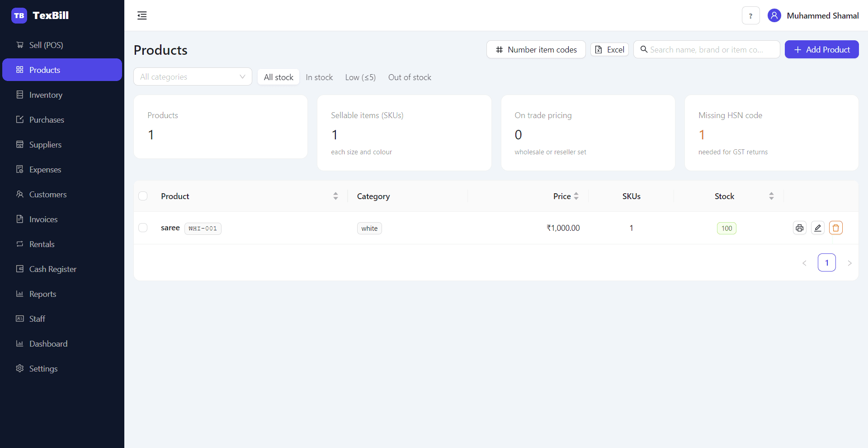Click the Dashboard chart icon
Screen dimensions: 868x448
point(20,343)
